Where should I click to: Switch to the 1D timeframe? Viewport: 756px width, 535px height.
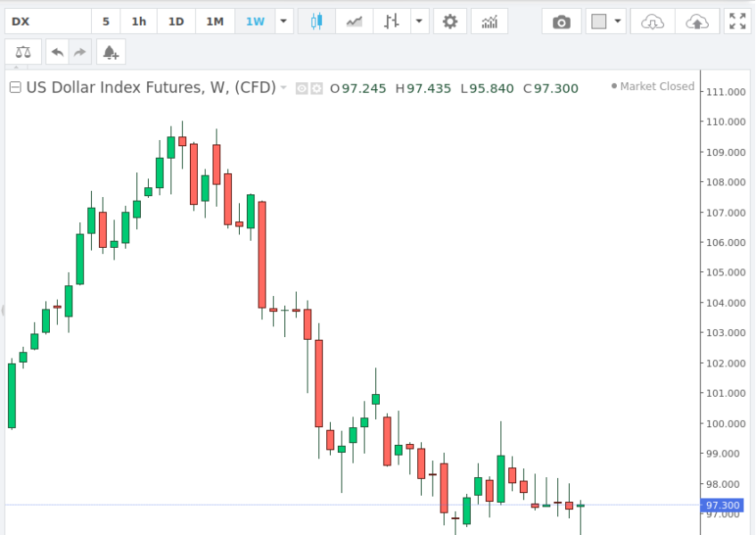(177, 21)
